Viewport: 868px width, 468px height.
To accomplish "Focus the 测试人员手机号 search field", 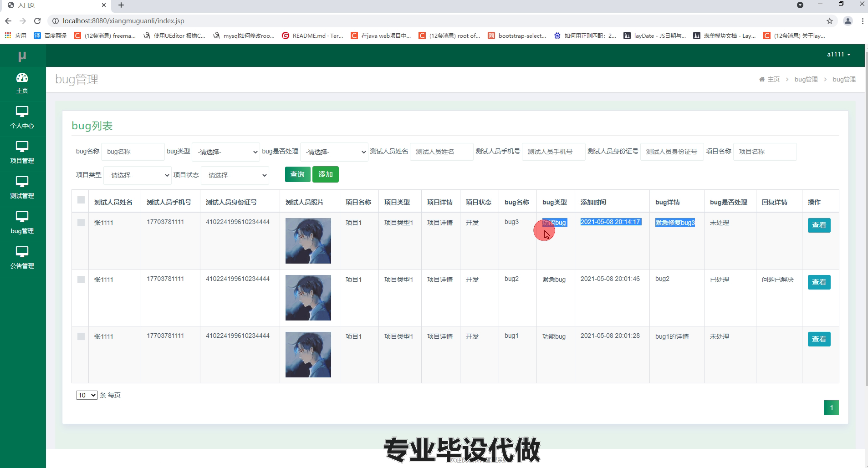I will click(x=554, y=152).
